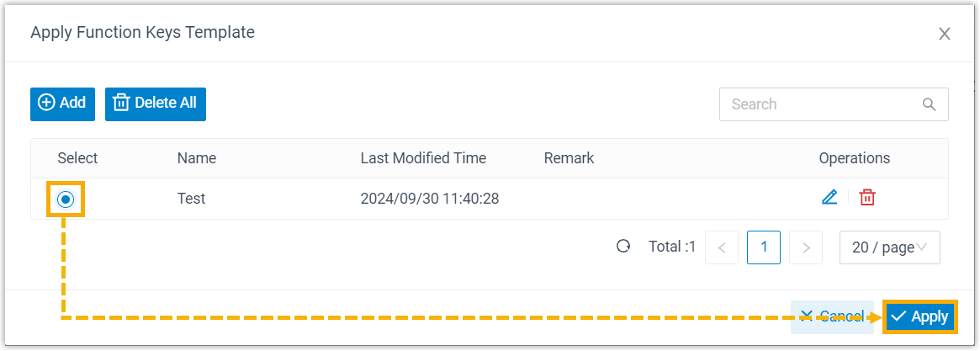Click the Add button

pyautogui.click(x=62, y=104)
